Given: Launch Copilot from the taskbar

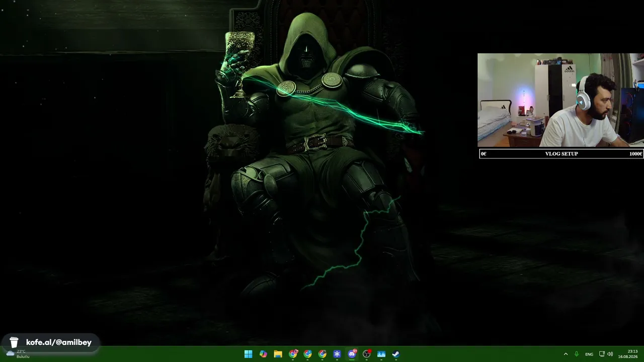Looking at the screenshot, I should tap(263, 354).
